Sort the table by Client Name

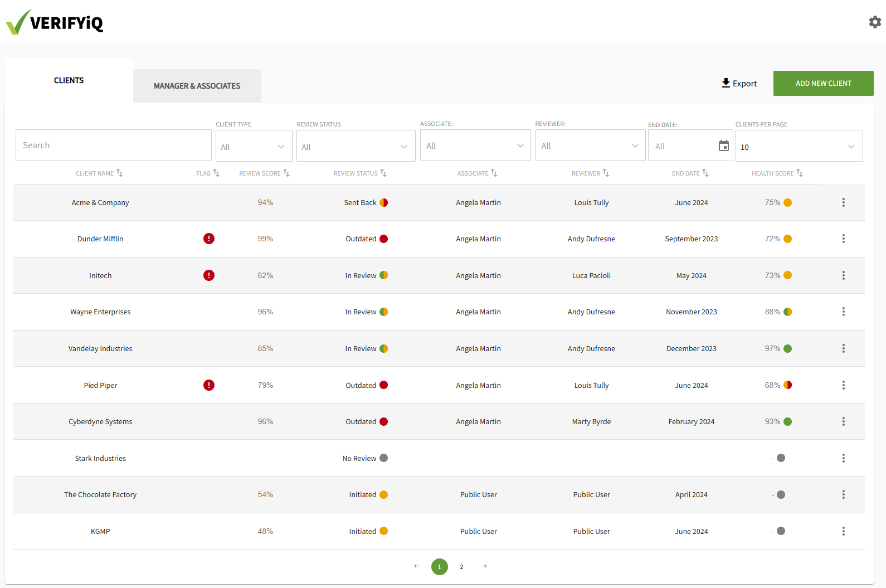click(x=99, y=173)
